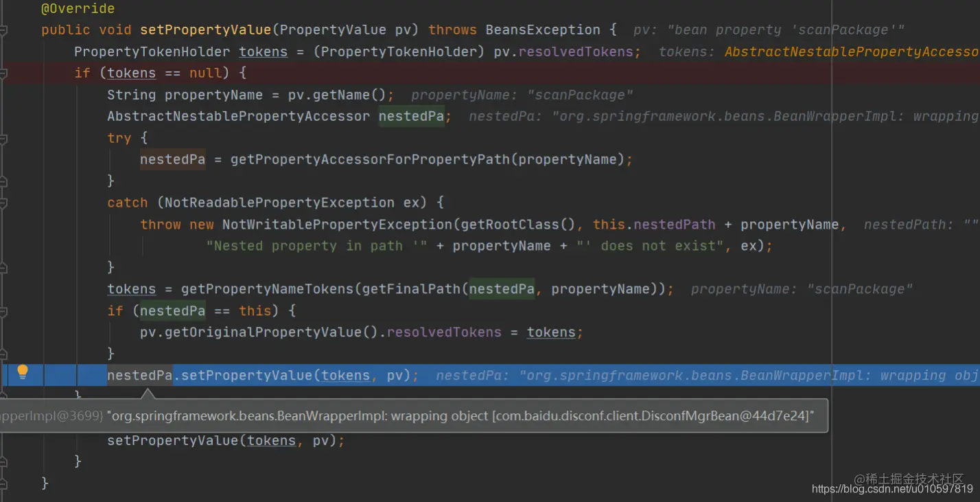The image size is (980, 502).
Task: Click the getFinalPath call
Action: click(x=411, y=289)
